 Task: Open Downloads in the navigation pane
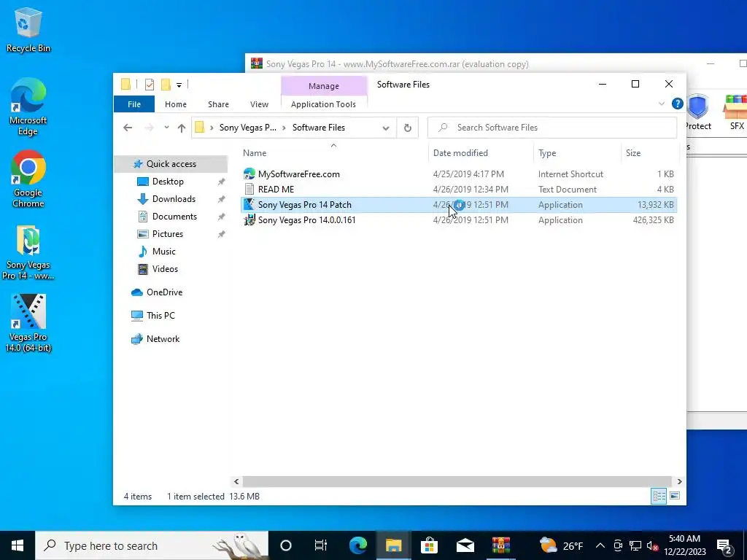click(x=174, y=199)
